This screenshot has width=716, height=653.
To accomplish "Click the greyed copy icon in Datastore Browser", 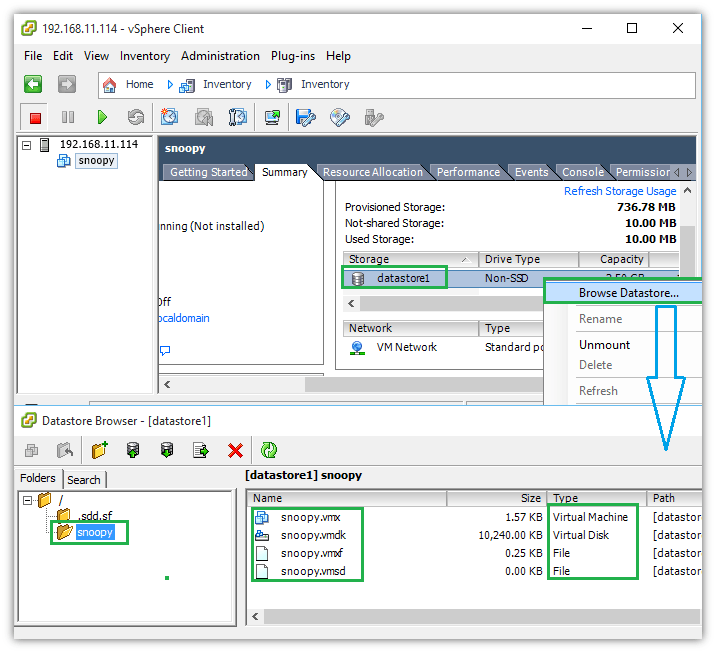I will [31, 451].
